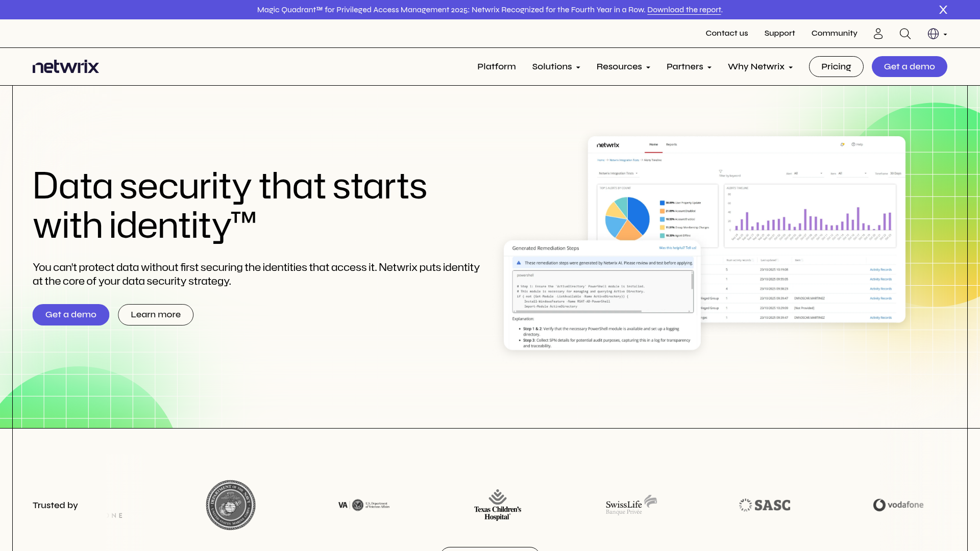
Task: Open the Support page link
Action: [779, 34]
